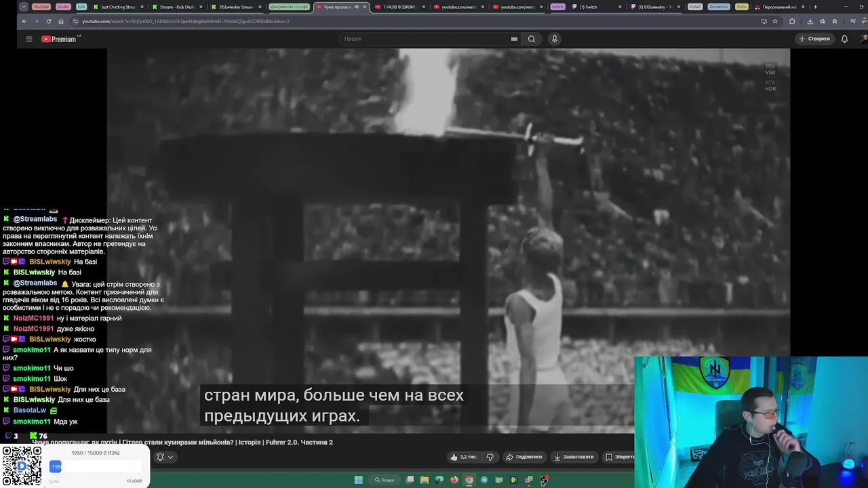Expand the Films tab group
The height and width of the screenshot is (488, 868).
pyautogui.click(x=741, y=7)
